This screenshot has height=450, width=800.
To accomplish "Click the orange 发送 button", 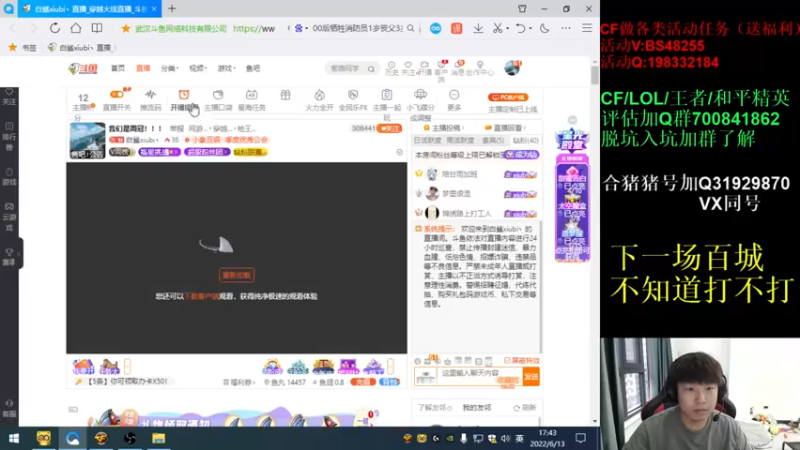I will pos(531,377).
